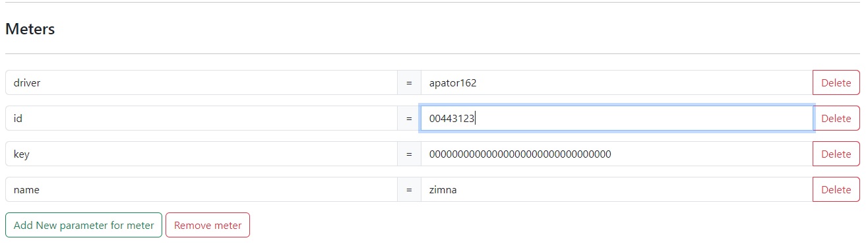Click the equals sign in name row

tap(409, 190)
